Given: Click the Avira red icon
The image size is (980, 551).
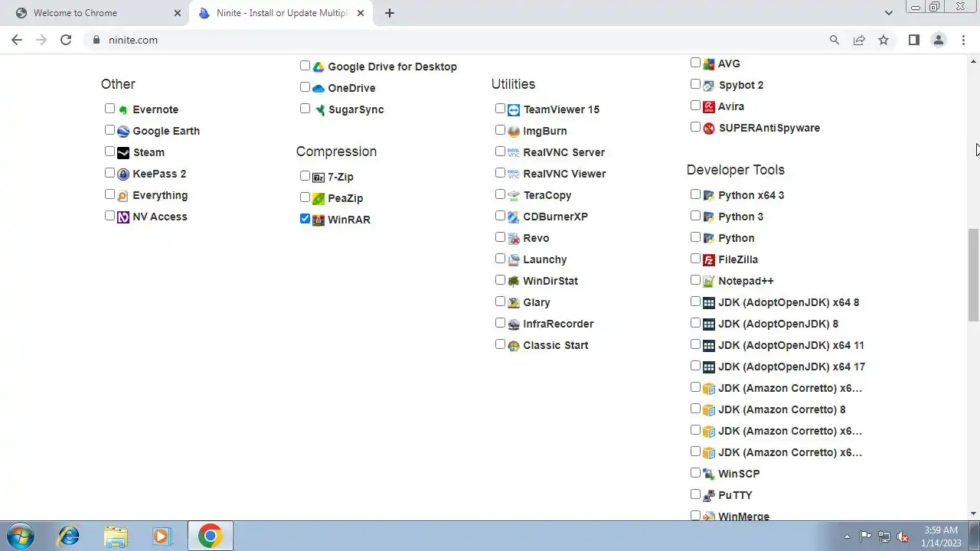Looking at the screenshot, I should (x=709, y=106).
